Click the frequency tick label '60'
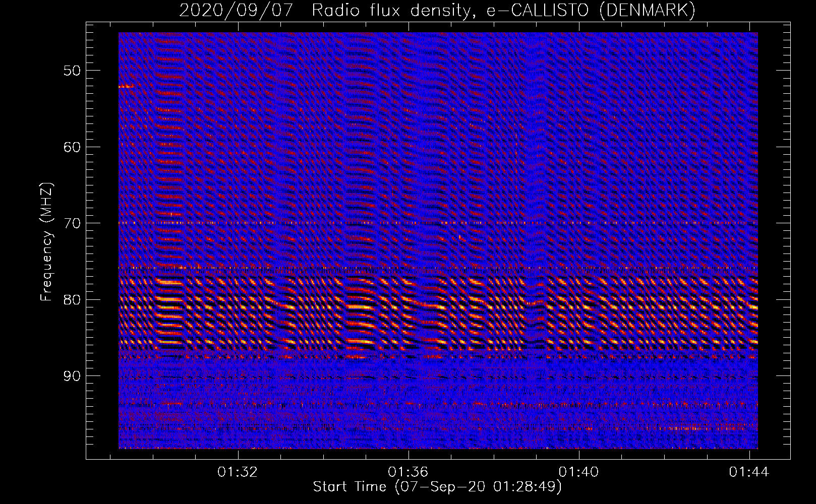Image resolution: width=816 pixels, height=504 pixels. pos(72,147)
